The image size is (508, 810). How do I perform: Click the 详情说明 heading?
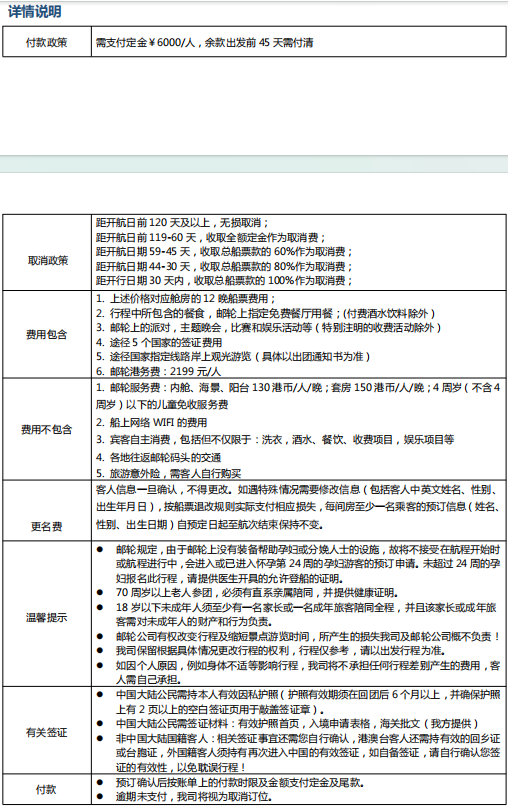pos(34,11)
